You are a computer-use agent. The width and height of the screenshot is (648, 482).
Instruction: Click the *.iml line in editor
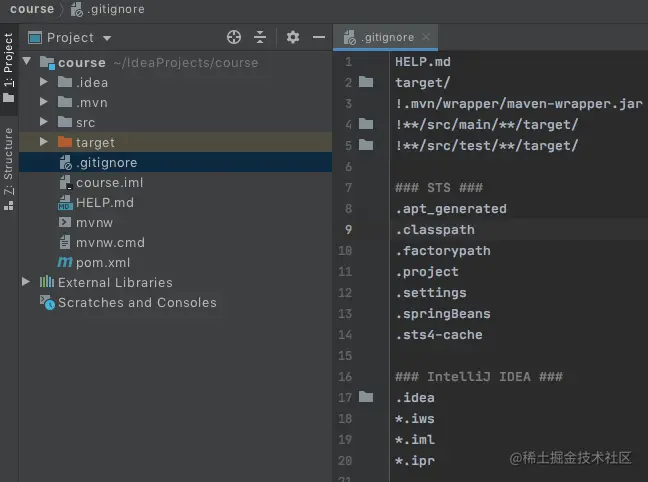[x=415, y=440]
